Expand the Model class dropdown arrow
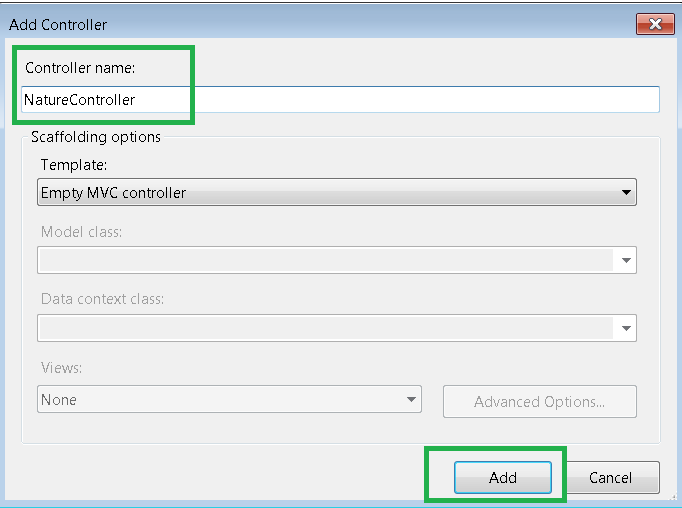Image resolution: width=682 pixels, height=508 pixels. click(626, 260)
